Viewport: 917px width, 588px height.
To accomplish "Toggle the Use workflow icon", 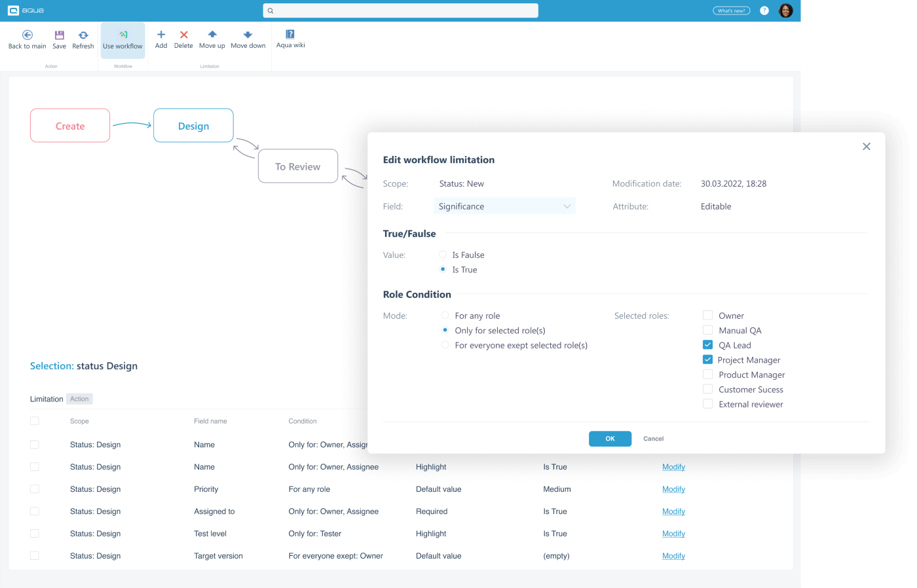I will coord(123,35).
